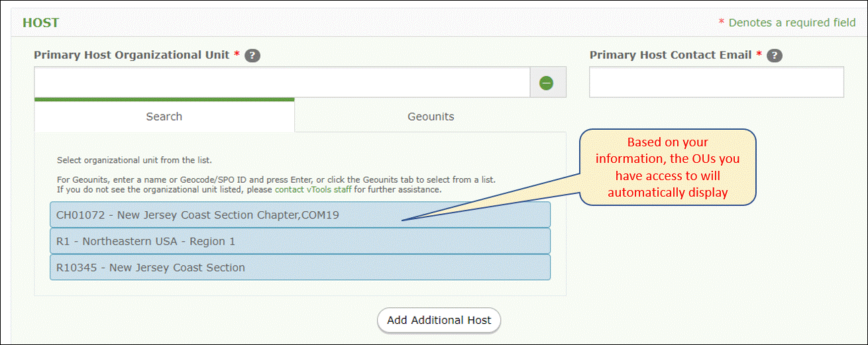Collapse list with the green minus icon
Screen dimensions: 868x345
(547, 83)
